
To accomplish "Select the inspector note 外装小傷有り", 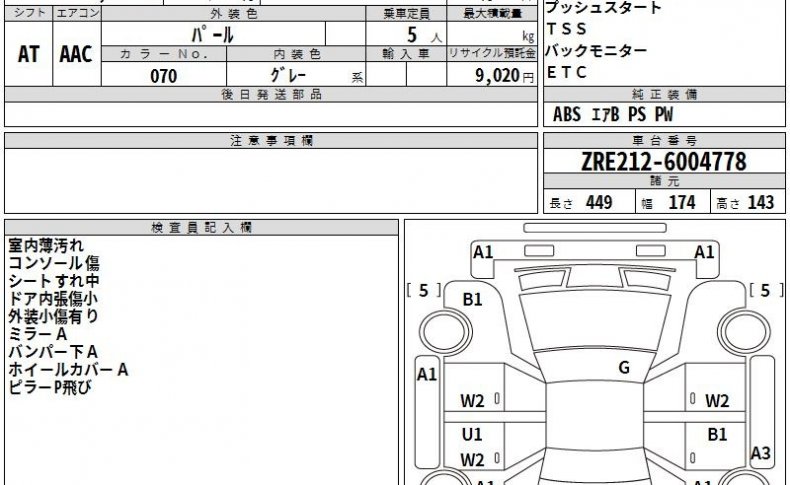I will click(x=53, y=316).
